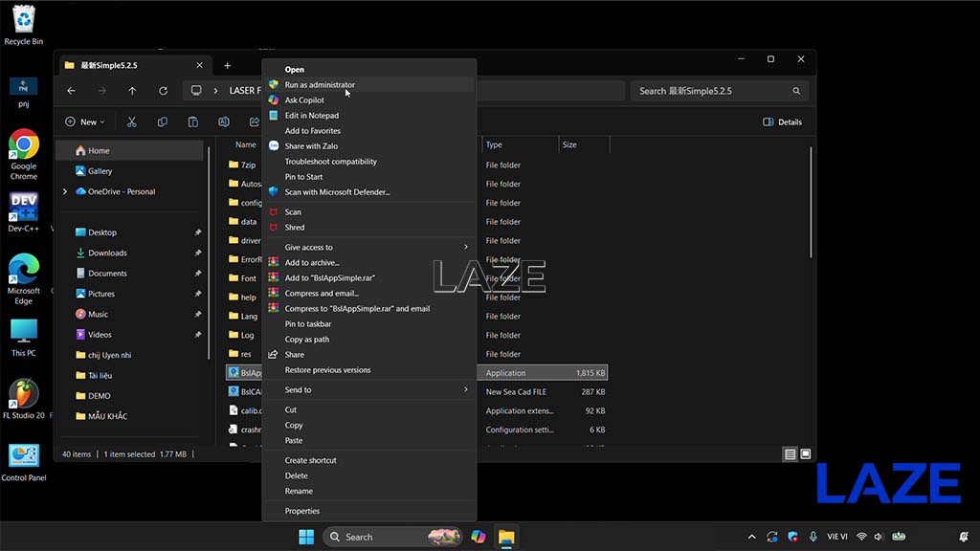Toggle the Details pane button
The width and height of the screenshot is (980, 551).
[x=783, y=121]
